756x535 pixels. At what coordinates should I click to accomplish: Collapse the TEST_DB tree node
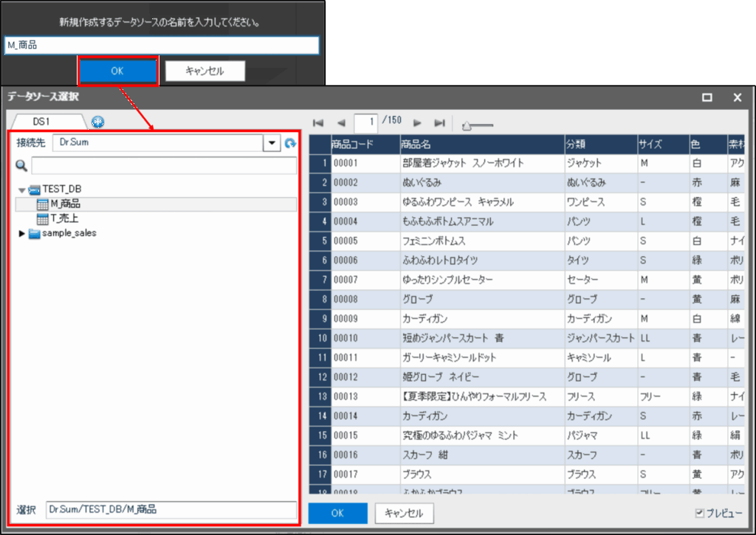click(x=22, y=190)
